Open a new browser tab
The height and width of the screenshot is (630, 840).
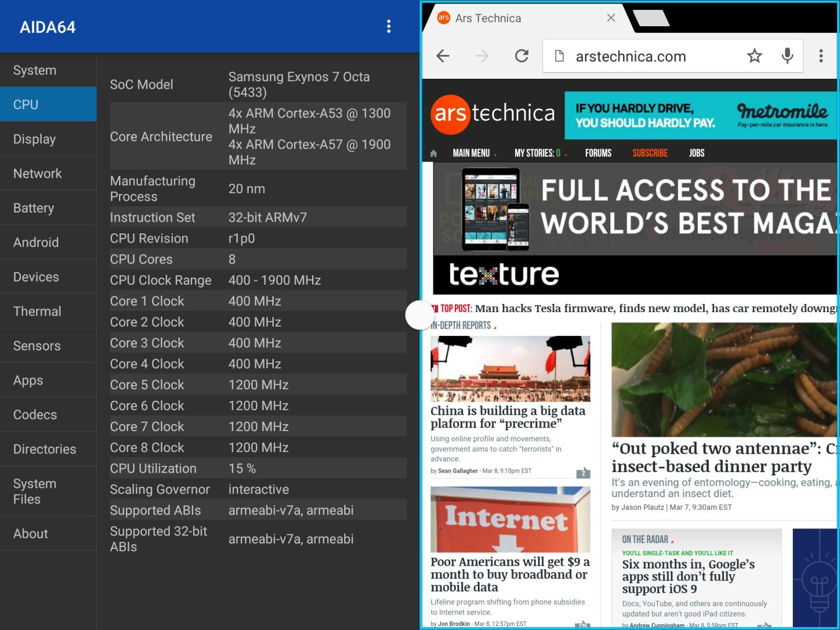click(x=651, y=19)
